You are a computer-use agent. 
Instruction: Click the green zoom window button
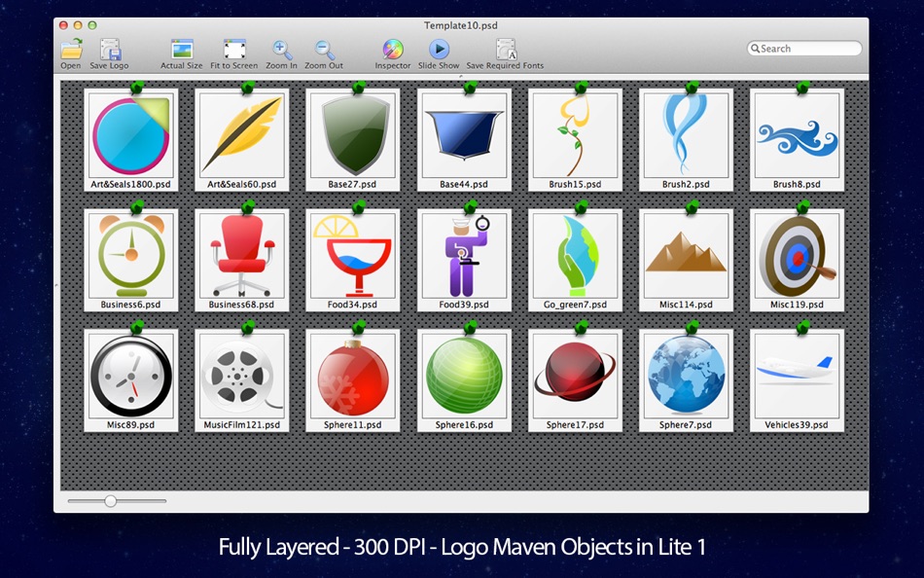coord(92,25)
